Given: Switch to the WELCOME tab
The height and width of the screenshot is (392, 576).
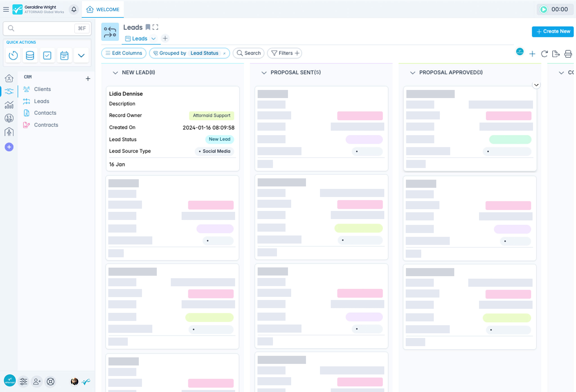Looking at the screenshot, I should [103, 9].
